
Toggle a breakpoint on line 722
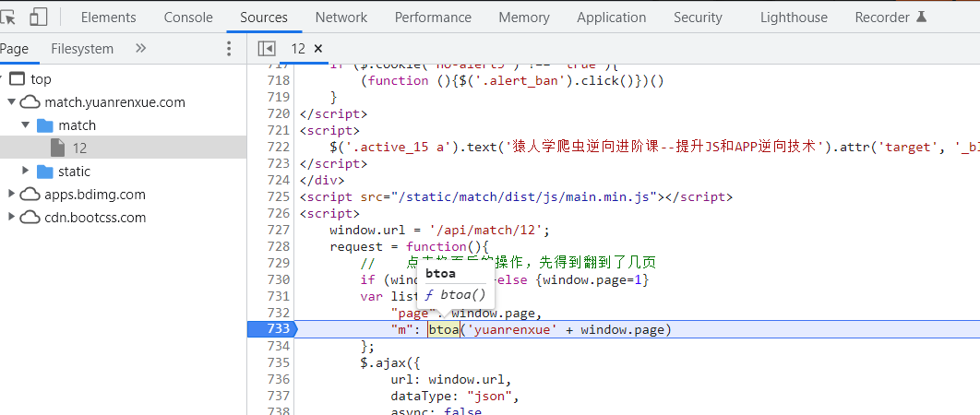pos(278,147)
